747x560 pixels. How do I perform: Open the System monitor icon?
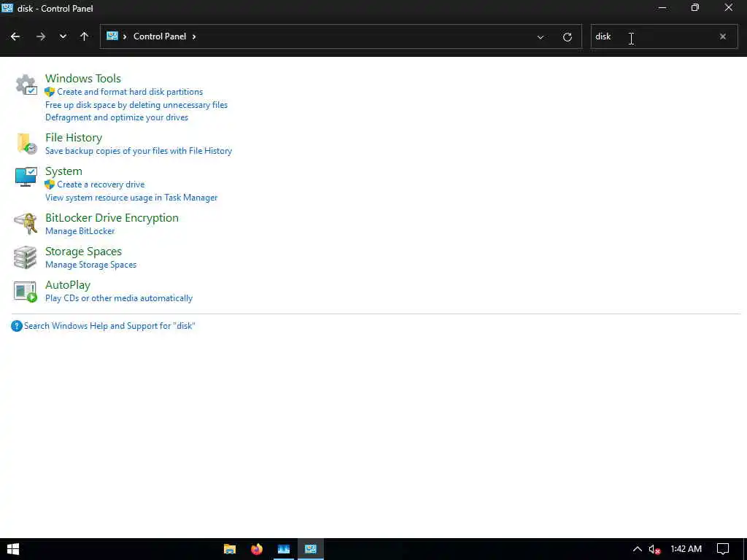point(26,176)
